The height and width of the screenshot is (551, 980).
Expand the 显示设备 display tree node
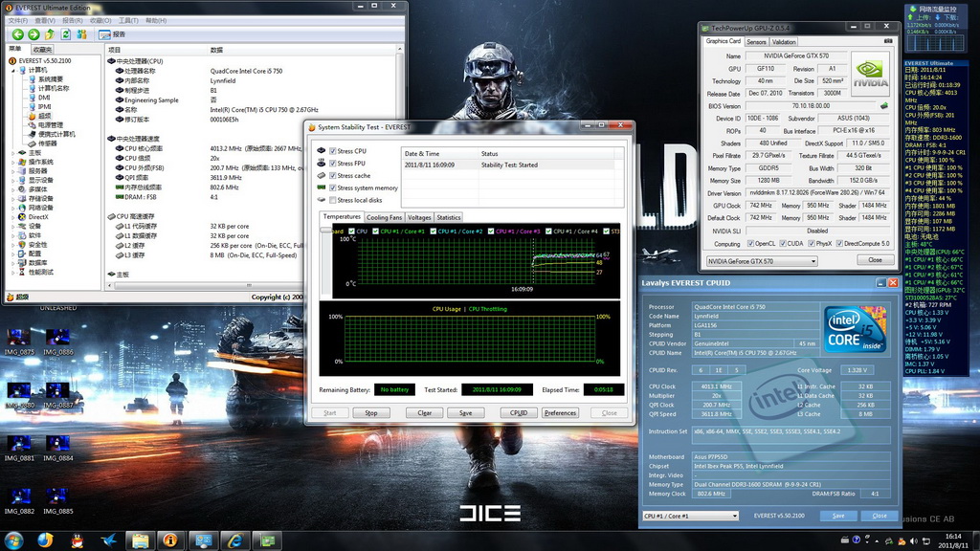(13, 181)
